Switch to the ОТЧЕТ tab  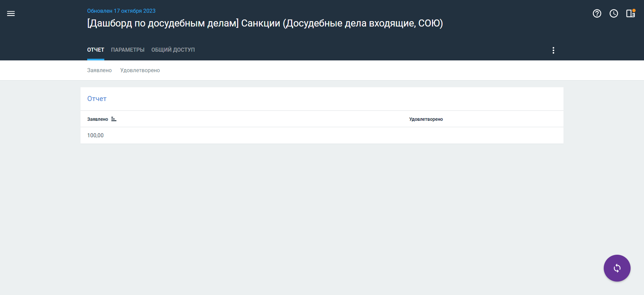96,50
